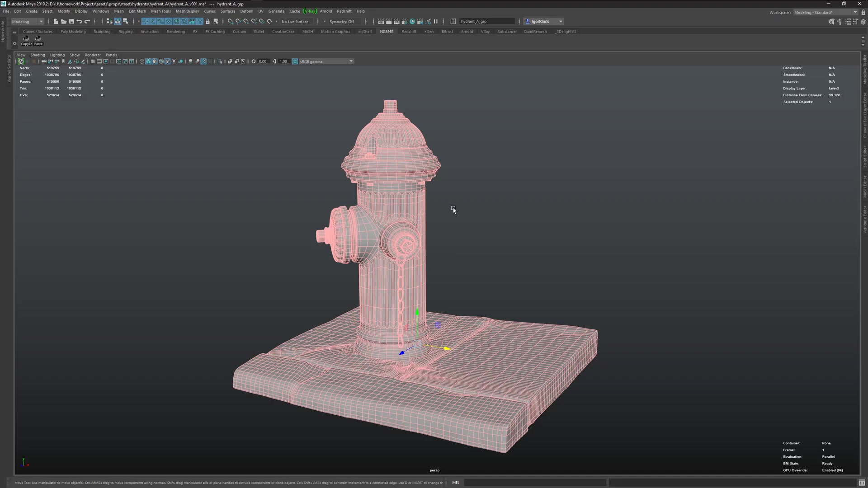This screenshot has width=868, height=488.
Task: Open the Mesh menu
Action: click(119, 11)
